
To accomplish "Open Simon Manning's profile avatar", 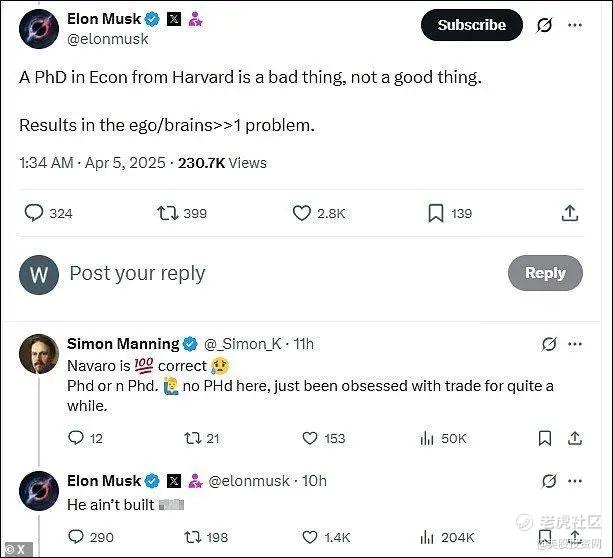I will pyautogui.click(x=38, y=353).
